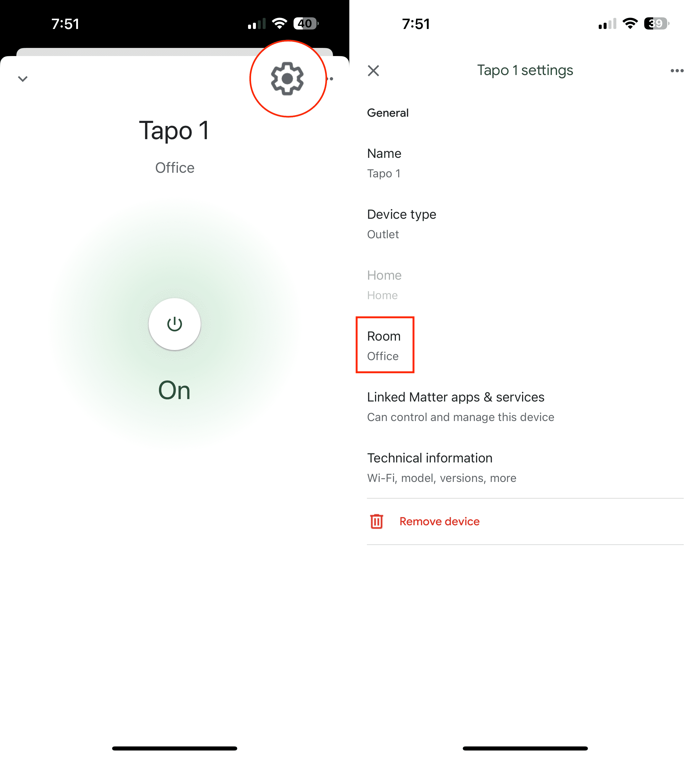The width and height of the screenshot is (700, 757).
Task: Tap the General section heading
Action: 388,113
